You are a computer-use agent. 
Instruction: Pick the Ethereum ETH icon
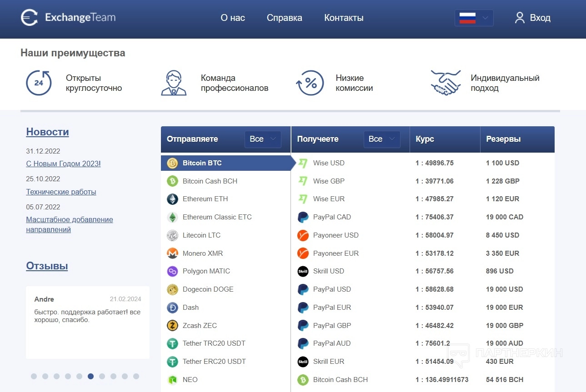point(172,199)
